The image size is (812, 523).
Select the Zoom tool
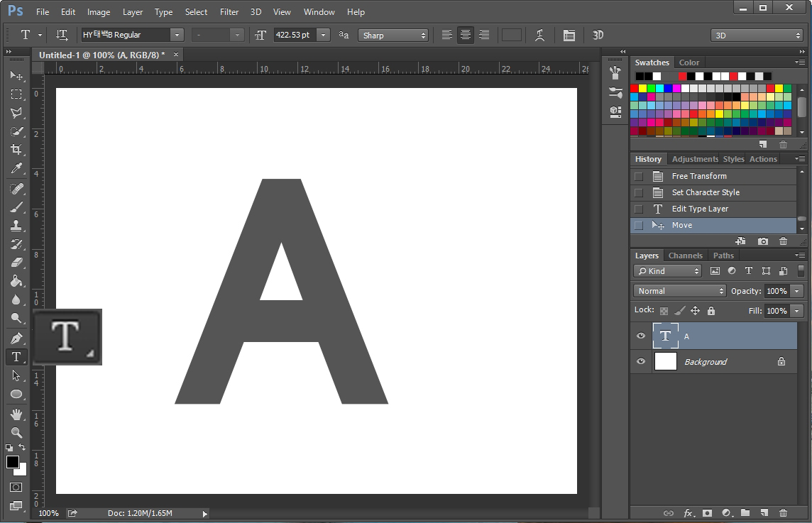click(16, 433)
